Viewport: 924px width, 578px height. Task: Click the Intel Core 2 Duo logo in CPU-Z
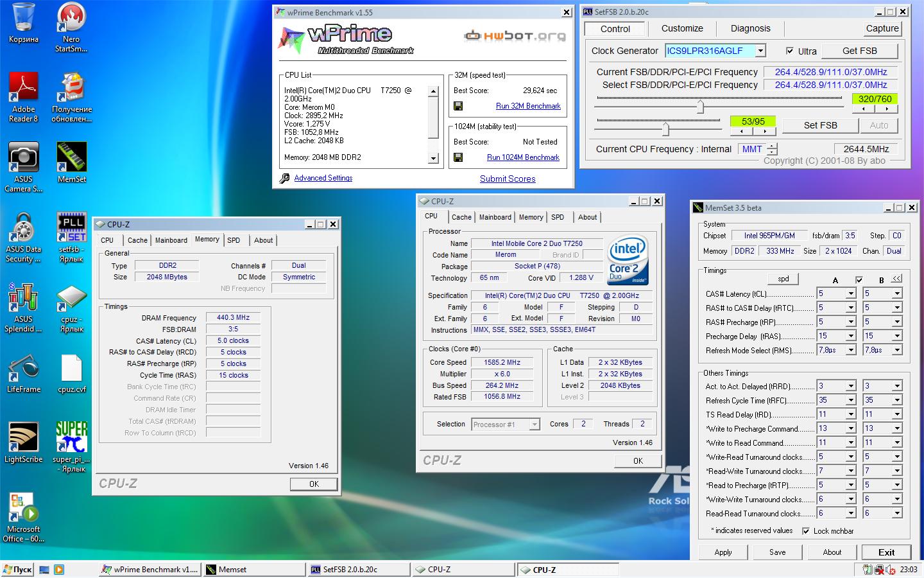tap(628, 261)
